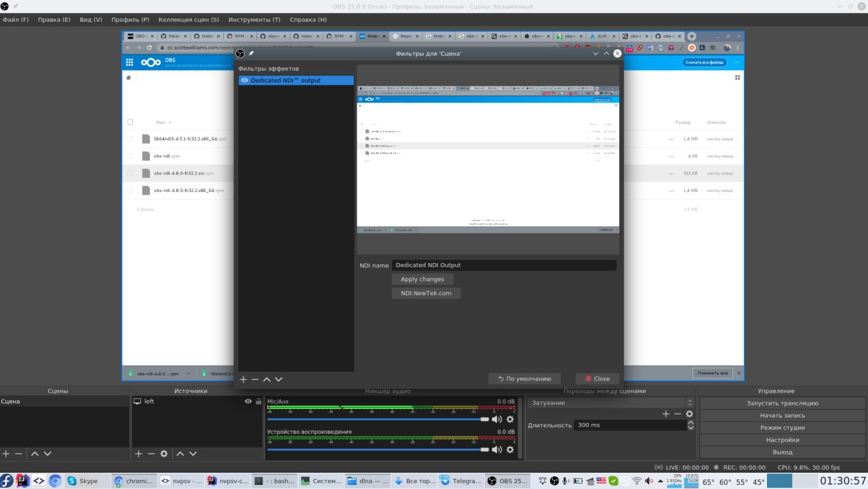Open the Затухание transition dropdown

tap(611, 403)
